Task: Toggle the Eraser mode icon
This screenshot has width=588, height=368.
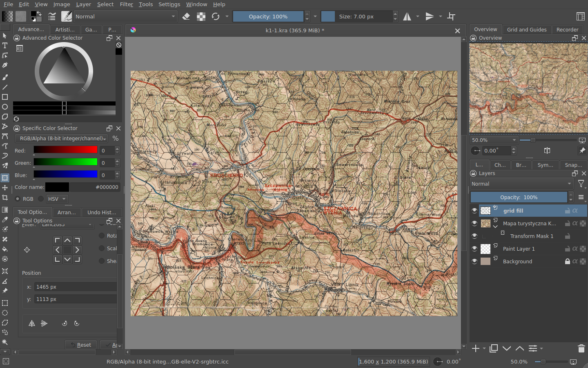Action: pos(186,16)
